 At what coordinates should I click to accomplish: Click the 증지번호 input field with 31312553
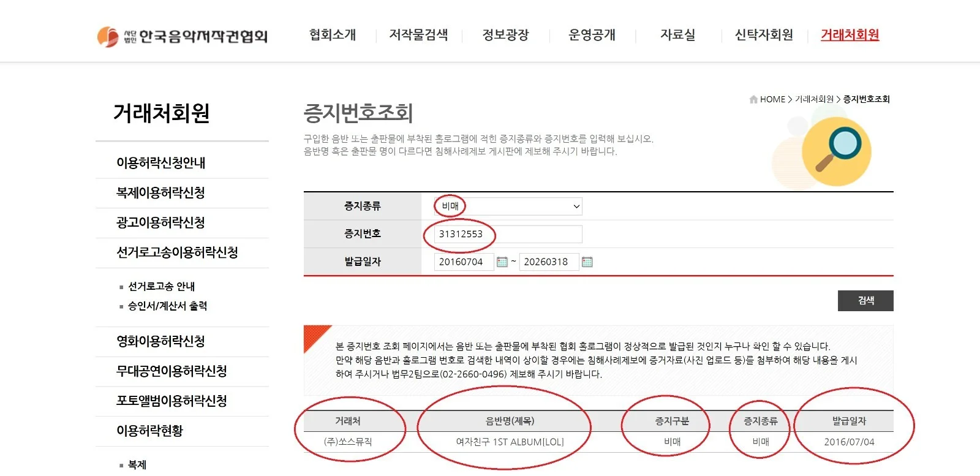coord(508,234)
